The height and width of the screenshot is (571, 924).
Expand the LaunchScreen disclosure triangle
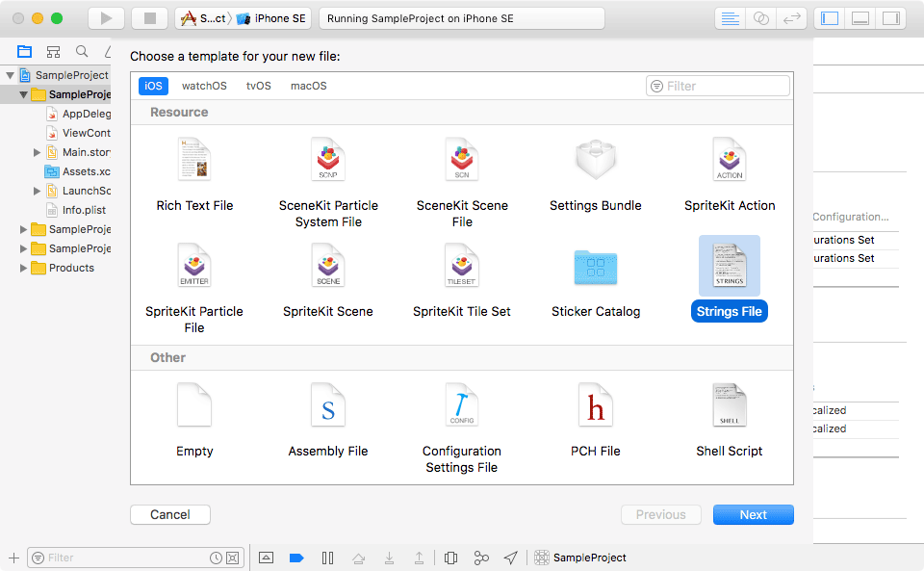[x=37, y=191]
